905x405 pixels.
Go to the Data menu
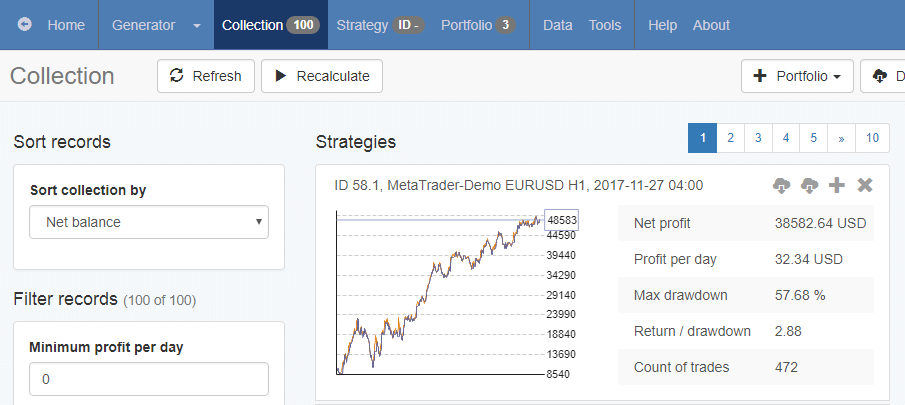pyautogui.click(x=557, y=25)
